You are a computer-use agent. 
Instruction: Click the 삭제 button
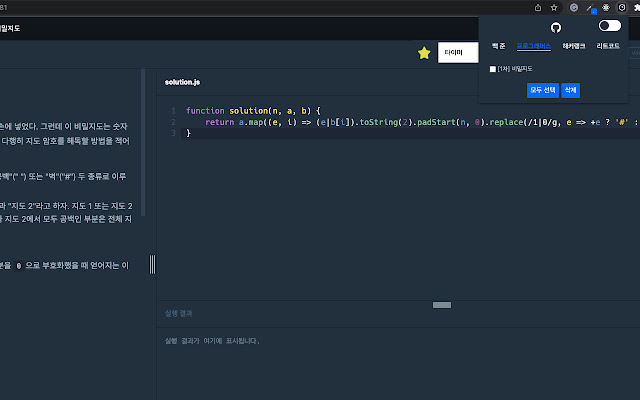click(570, 90)
